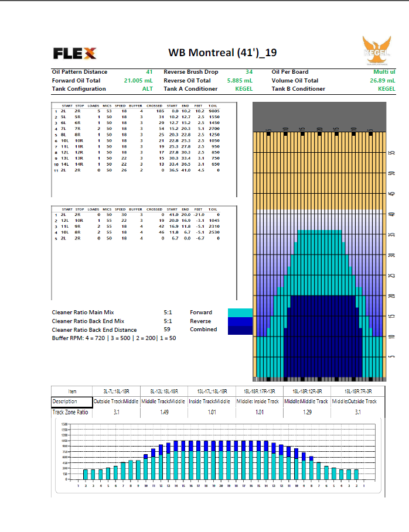This screenshot has width=409, height=532.
Task: Click the Oil Pattern Distance value 41
Action: coord(149,72)
